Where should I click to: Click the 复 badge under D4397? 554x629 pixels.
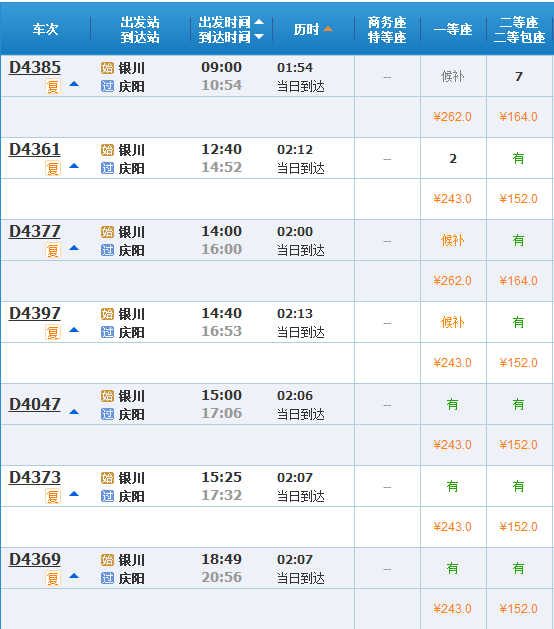pos(53,332)
